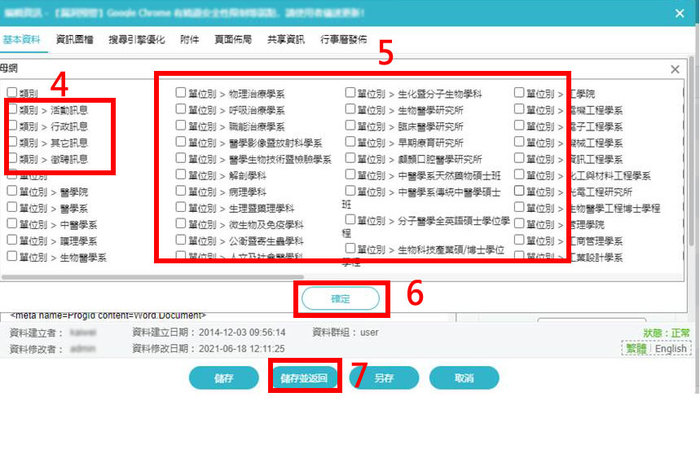Select 單位別 > 解剖學科 checkbox
Image resolution: width=700 pixels, height=450 pixels.
tap(181, 175)
